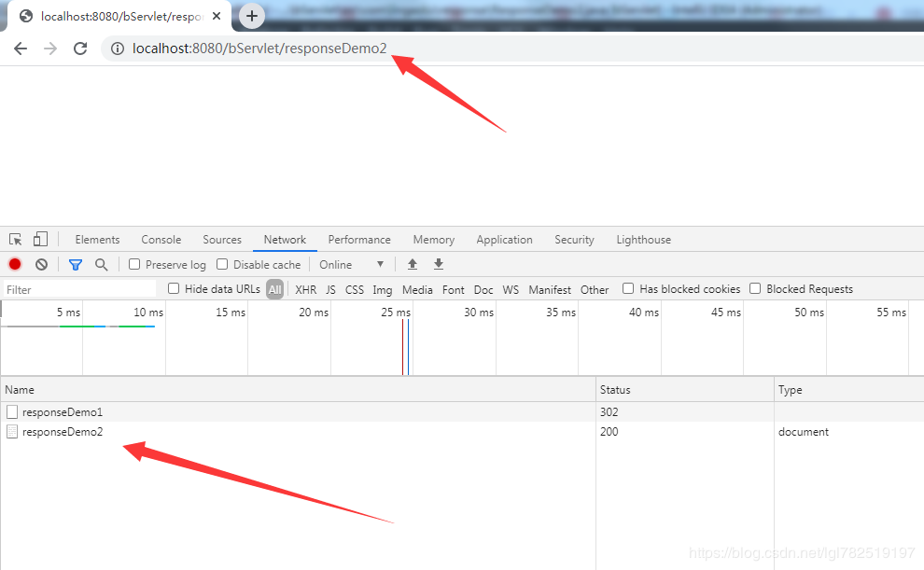Open the Memory tab
This screenshot has height=570, width=924.
(x=434, y=240)
